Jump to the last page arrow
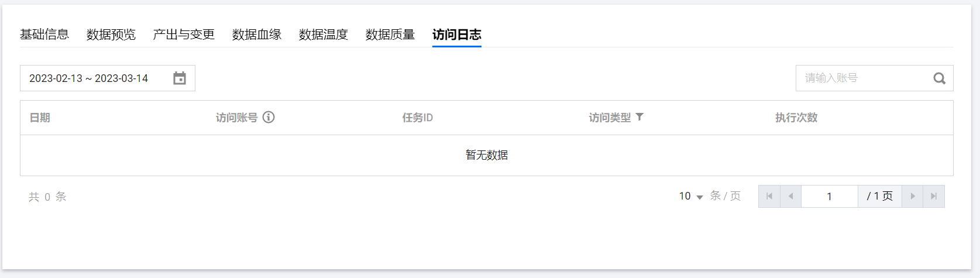 pos(934,196)
